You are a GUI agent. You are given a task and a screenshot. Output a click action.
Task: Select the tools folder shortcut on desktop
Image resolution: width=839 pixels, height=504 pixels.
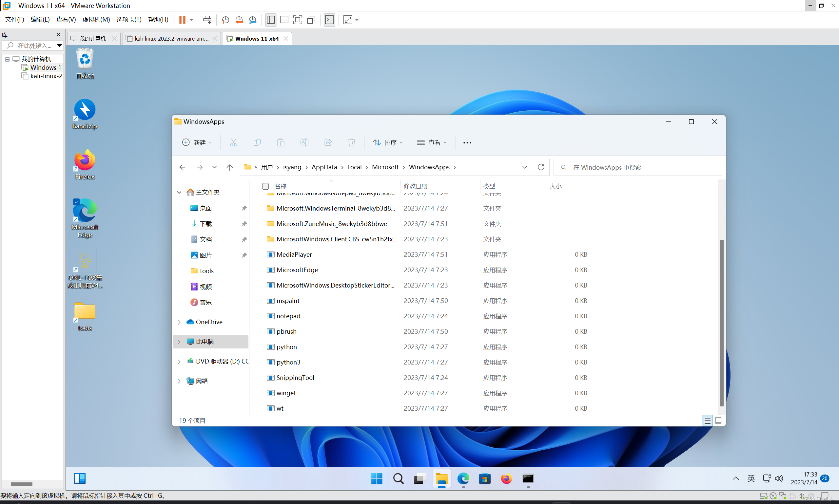point(85,317)
